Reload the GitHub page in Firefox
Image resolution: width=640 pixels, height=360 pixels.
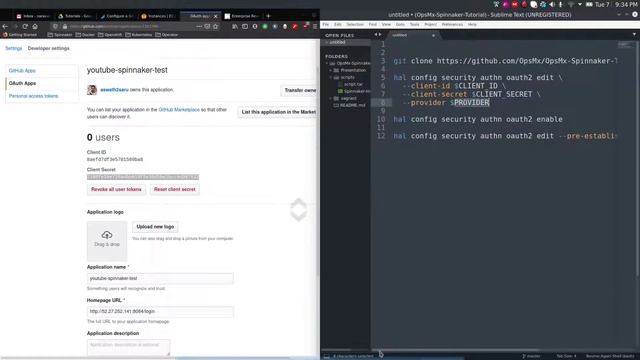click(x=25, y=27)
